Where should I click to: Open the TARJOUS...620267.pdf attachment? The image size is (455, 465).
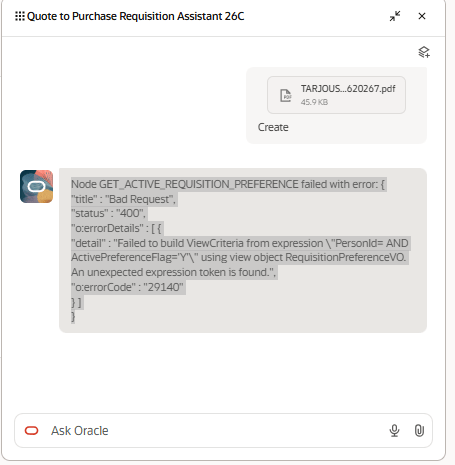(336, 95)
